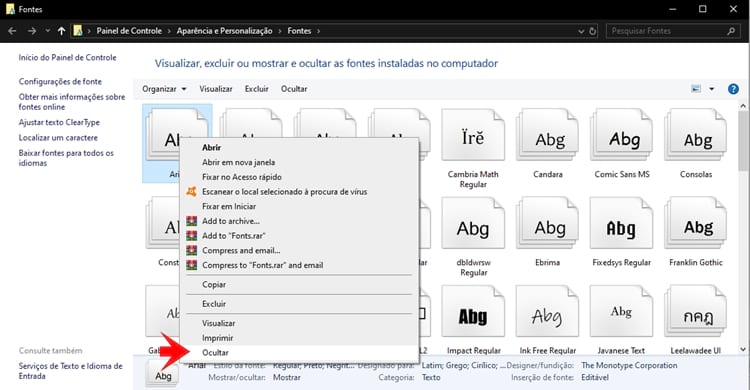Open Configurações de fonte link
This screenshot has height=390, width=750.
click(x=60, y=81)
